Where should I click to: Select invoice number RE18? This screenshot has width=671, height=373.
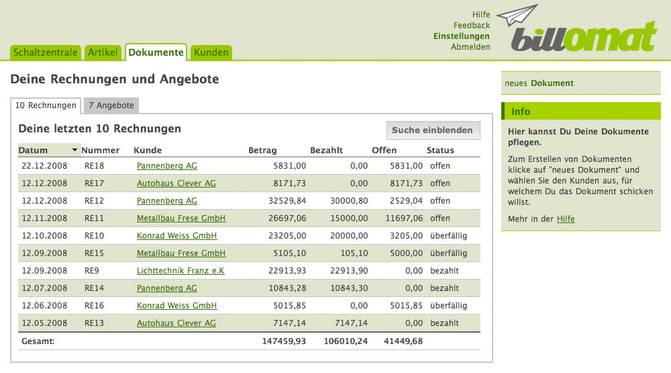point(94,166)
